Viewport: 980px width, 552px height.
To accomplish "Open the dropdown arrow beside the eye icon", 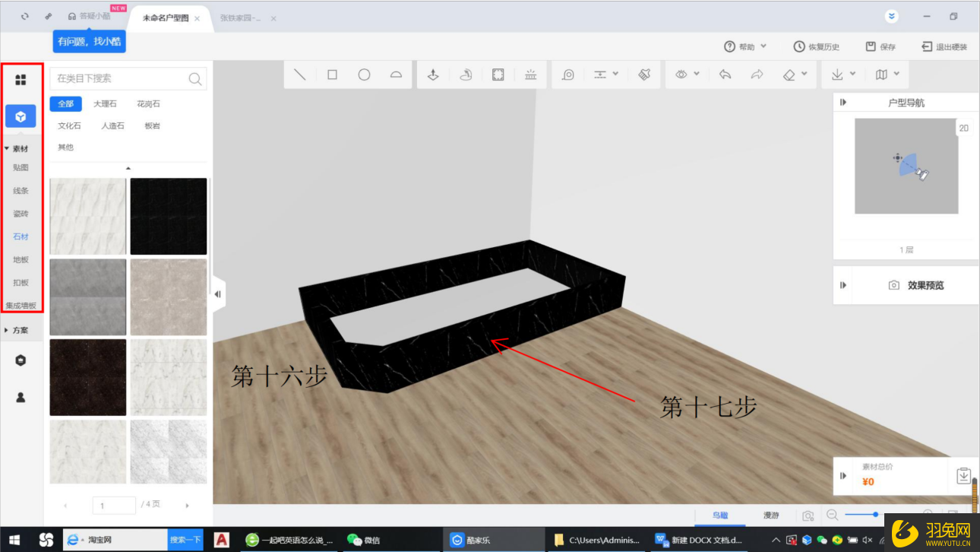I will (697, 74).
